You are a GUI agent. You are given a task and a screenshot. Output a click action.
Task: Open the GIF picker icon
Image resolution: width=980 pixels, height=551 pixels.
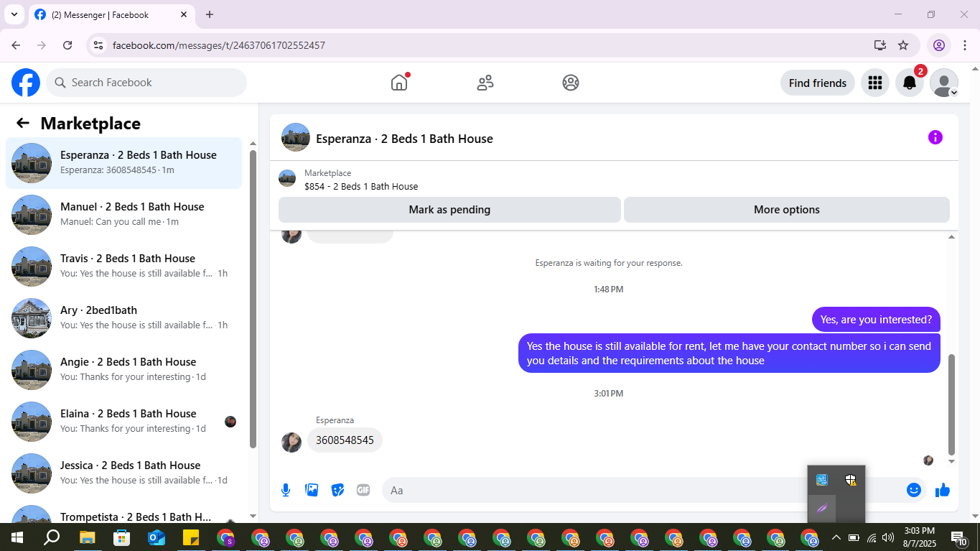(363, 490)
